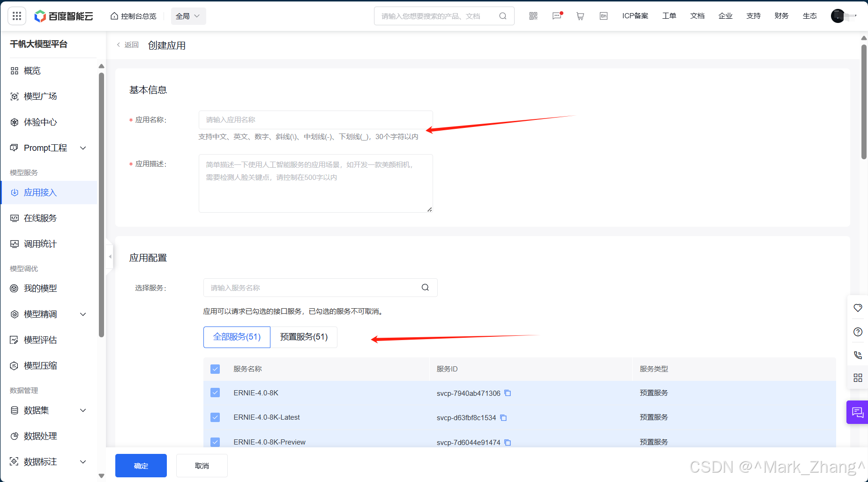Click the user avatar in header
Viewport: 868px width, 482px height.
[838, 16]
